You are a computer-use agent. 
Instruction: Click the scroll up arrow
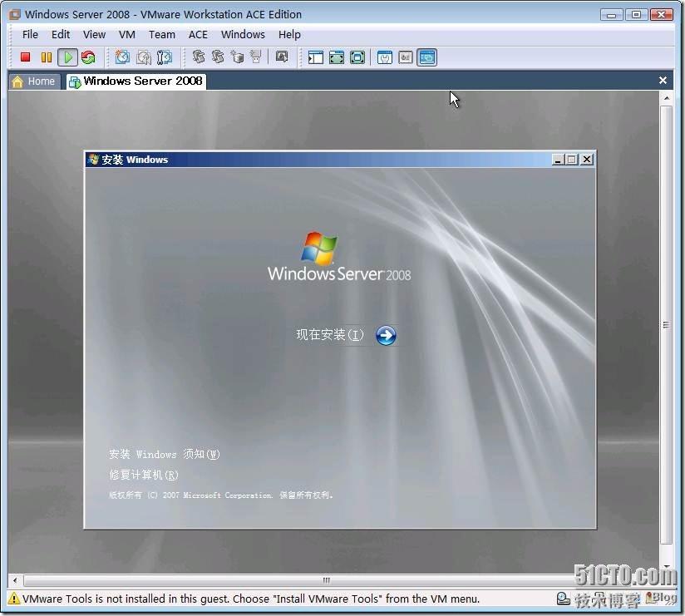(667, 98)
